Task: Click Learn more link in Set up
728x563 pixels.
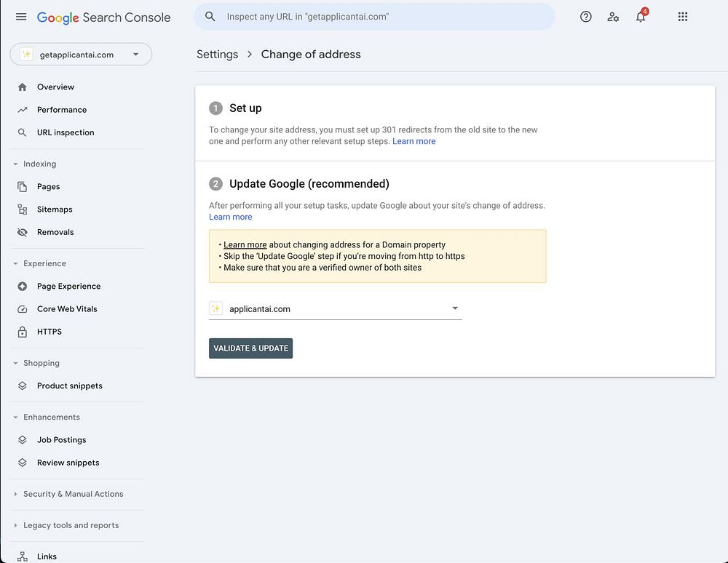Action: tap(414, 141)
